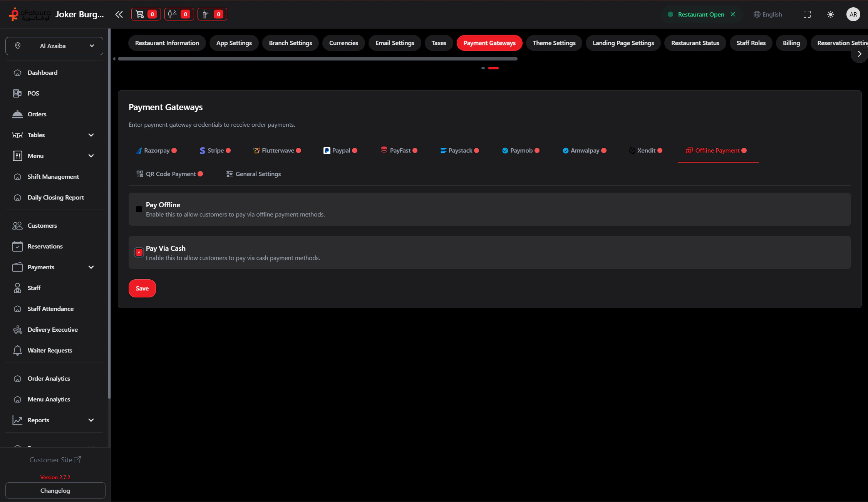The height and width of the screenshot is (502, 868).
Task: Click the Orders icon in the sidebar
Action: [18, 114]
